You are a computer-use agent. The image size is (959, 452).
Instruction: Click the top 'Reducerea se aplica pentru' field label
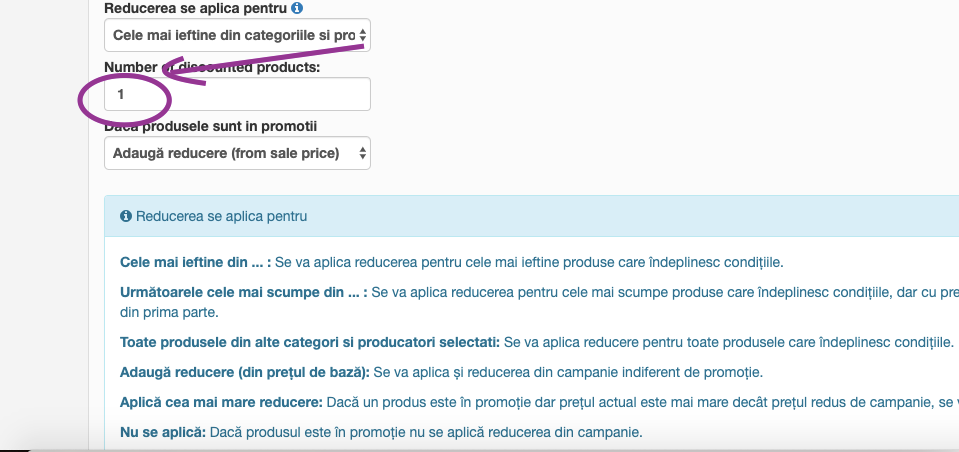pyautogui.click(x=196, y=9)
